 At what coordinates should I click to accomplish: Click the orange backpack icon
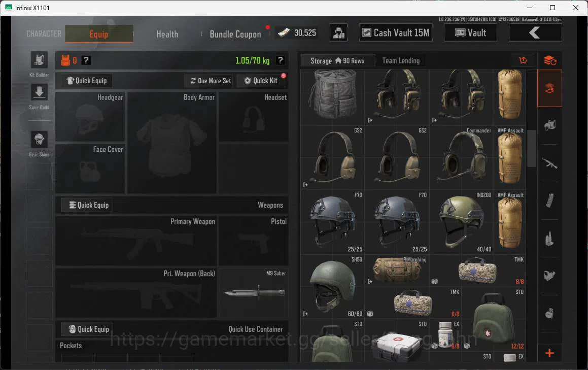[65, 60]
